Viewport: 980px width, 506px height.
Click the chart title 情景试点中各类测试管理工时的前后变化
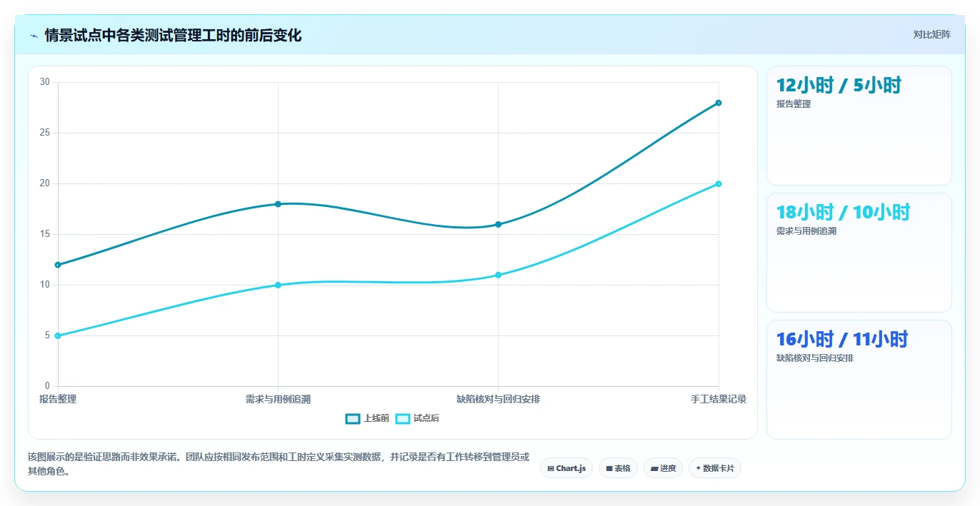pyautogui.click(x=173, y=36)
